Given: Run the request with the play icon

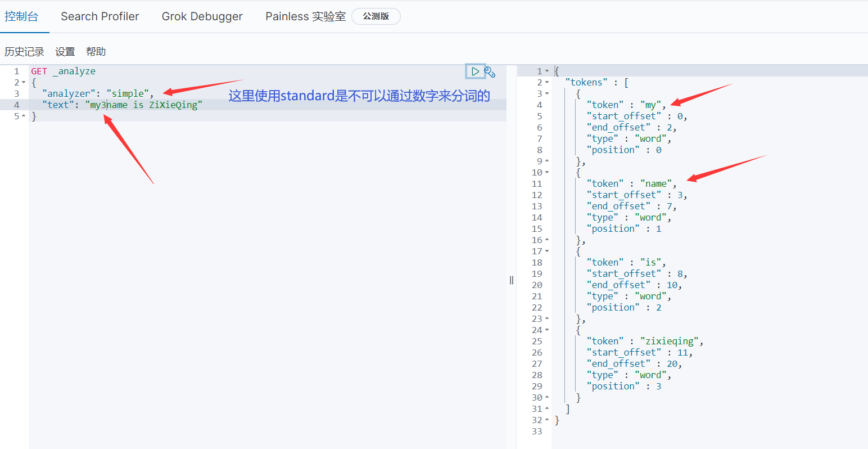Looking at the screenshot, I should click(476, 71).
